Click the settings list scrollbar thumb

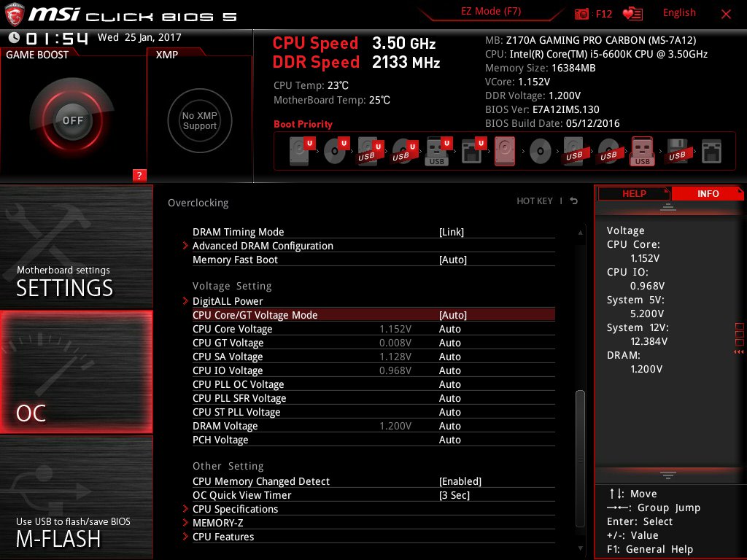(x=580, y=458)
